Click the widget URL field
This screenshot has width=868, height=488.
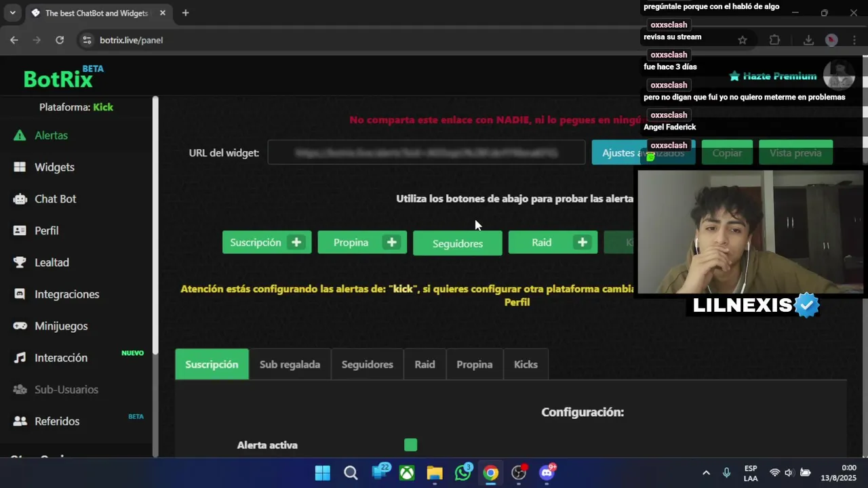tap(426, 152)
